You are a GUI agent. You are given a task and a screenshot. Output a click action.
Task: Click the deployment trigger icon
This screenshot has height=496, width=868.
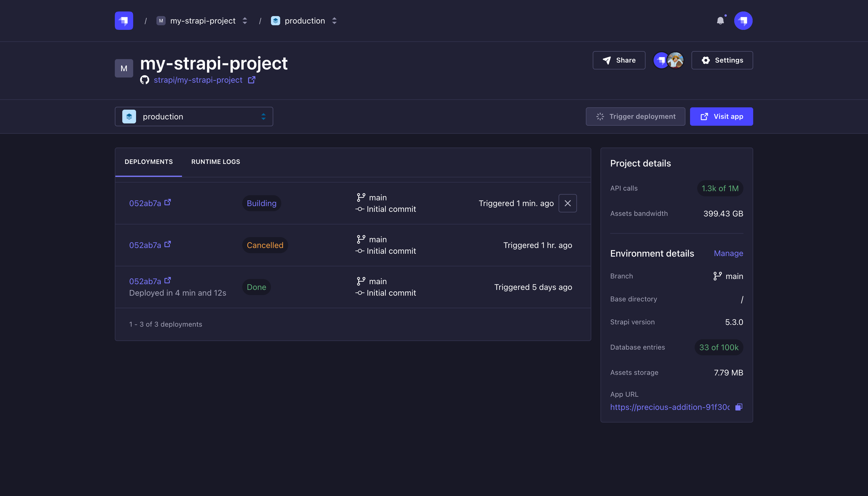pos(600,116)
